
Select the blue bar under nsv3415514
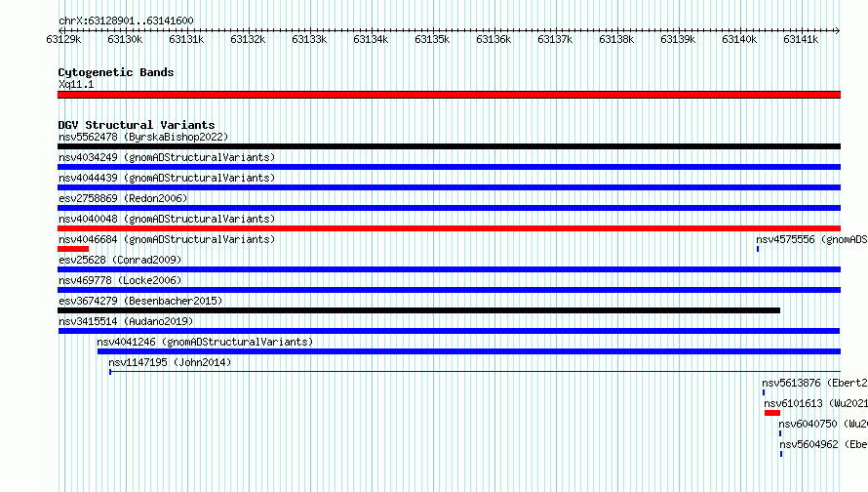coord(449,331)
